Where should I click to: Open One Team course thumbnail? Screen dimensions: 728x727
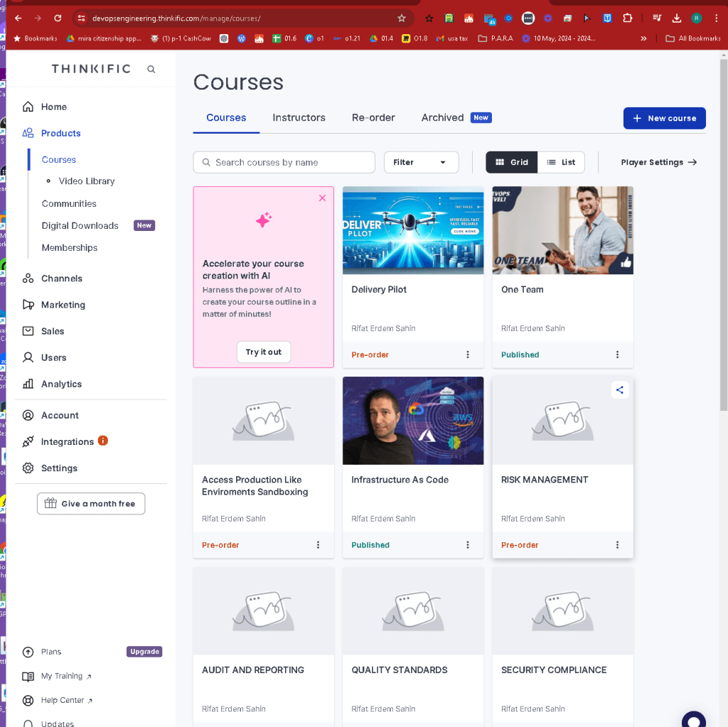[x=563, y=230]
